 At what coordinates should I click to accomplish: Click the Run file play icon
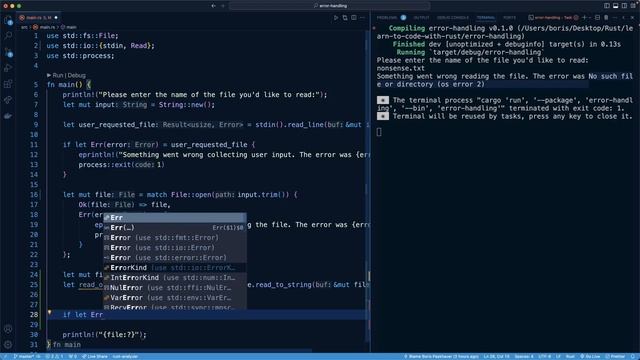click(336, 18)
